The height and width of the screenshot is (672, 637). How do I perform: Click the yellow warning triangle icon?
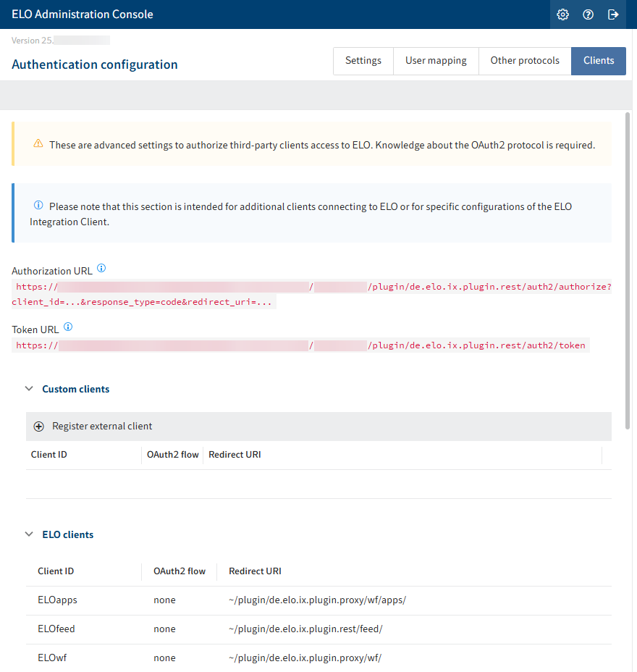pos(38,144)
